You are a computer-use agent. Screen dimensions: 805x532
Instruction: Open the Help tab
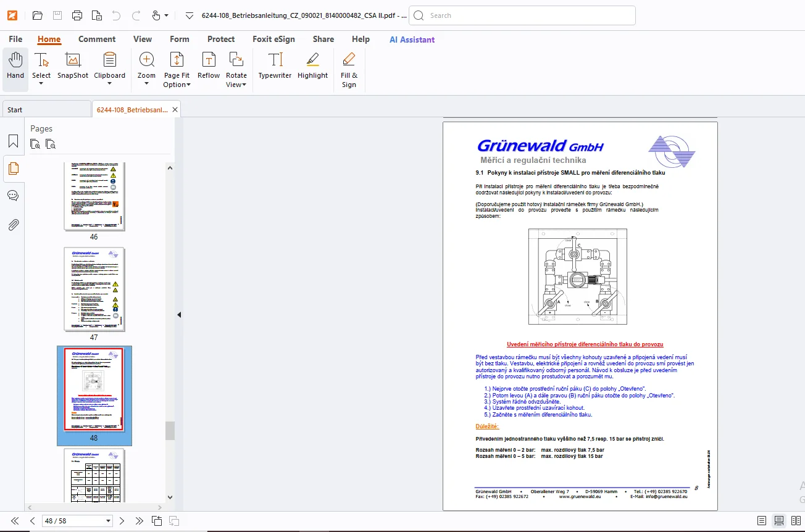point(361,39)
